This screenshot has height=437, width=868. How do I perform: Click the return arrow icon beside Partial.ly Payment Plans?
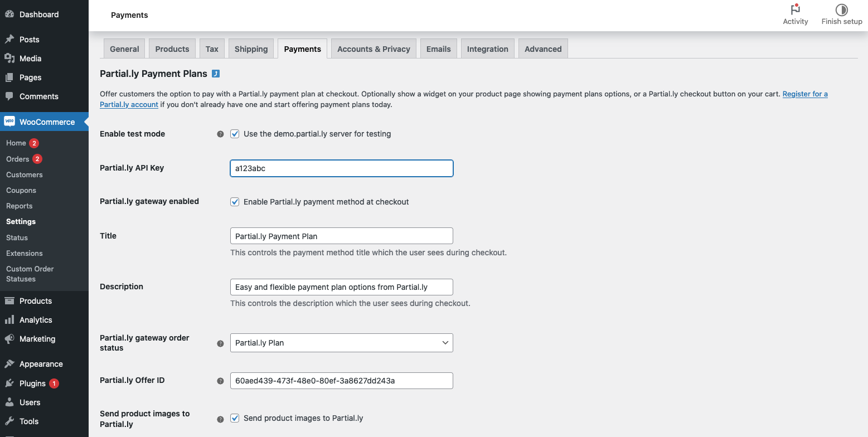coord(216,74)
